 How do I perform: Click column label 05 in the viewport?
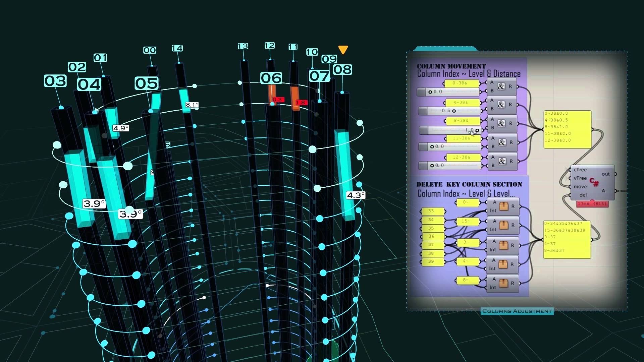coord(147,83)
